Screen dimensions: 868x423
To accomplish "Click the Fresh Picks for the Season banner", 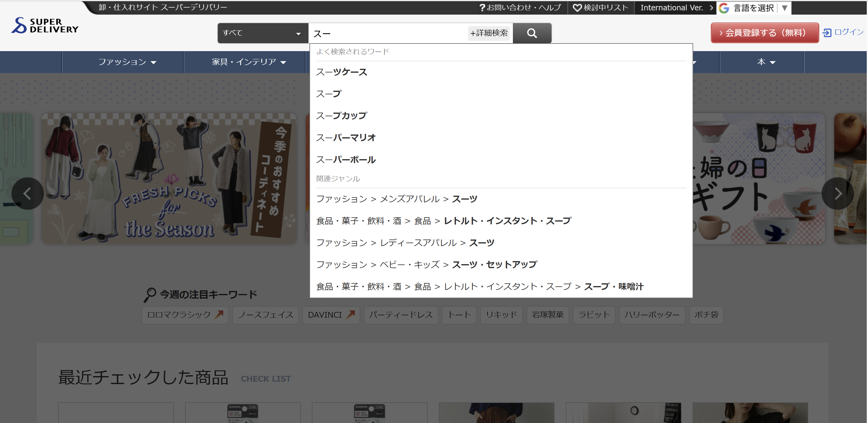I will tap(169, 179).
